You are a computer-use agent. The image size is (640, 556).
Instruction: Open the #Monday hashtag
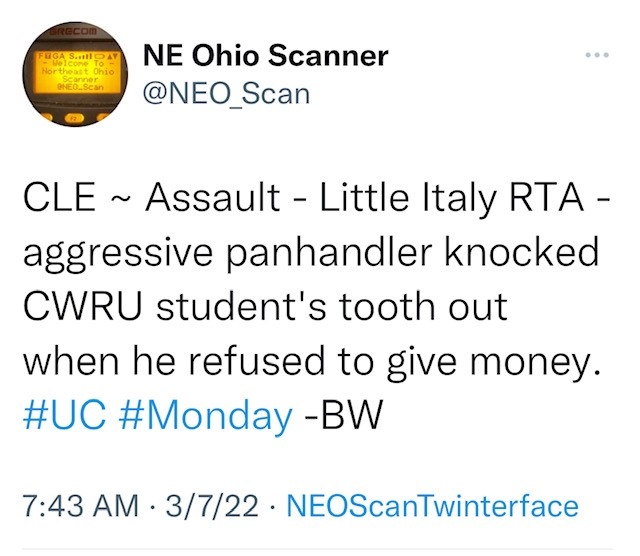(207, 416)
